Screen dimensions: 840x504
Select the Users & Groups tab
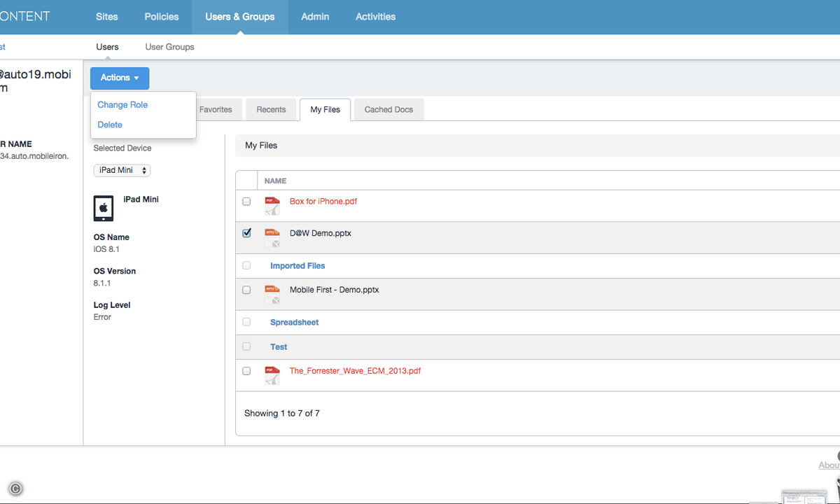point(240,17)
